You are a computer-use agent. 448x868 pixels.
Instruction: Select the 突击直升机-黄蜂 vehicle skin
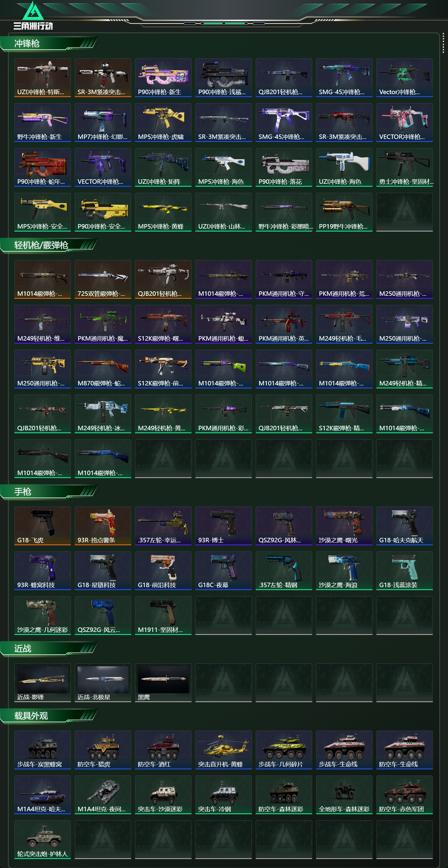pyautogui.click(x=223, y=750)
